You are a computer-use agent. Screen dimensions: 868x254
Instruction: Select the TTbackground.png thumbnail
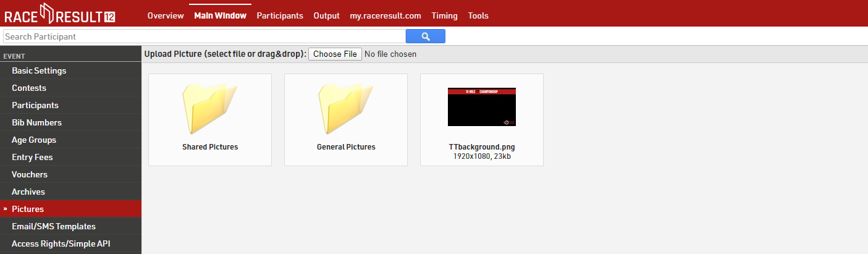click(x=481, y=107)
